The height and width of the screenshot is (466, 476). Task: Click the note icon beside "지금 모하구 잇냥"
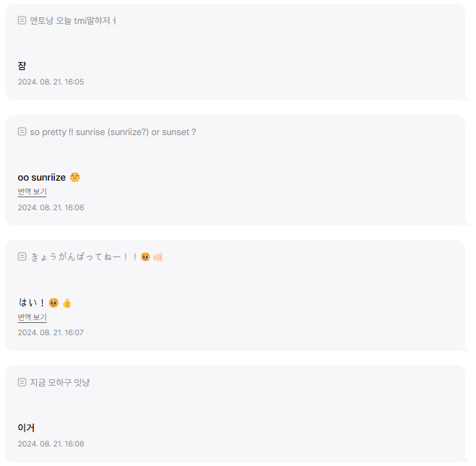pos(22,382)
